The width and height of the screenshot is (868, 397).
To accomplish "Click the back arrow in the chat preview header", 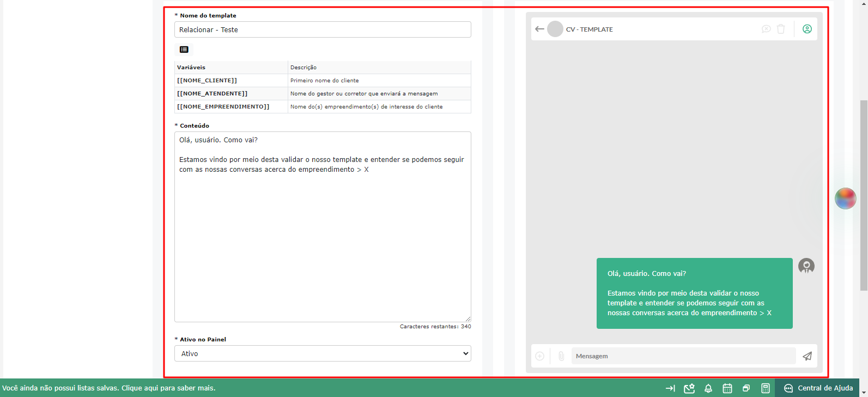I will click(539, 29).
